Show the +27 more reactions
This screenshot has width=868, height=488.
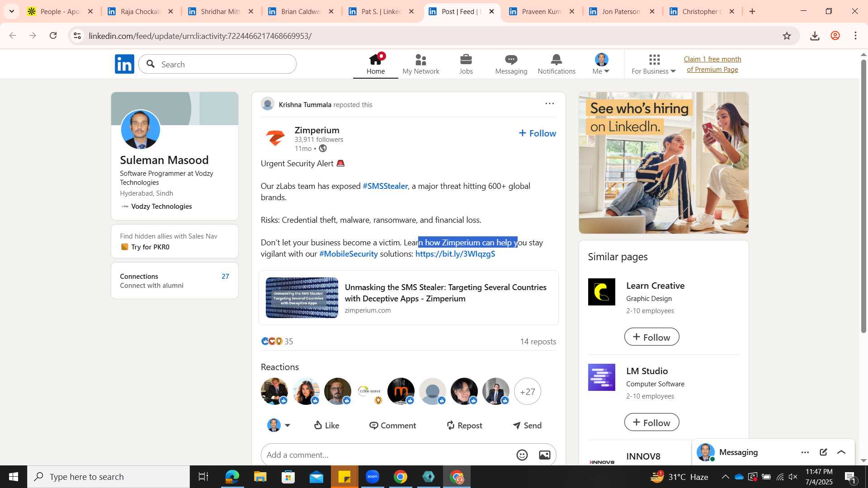[527, 391]
